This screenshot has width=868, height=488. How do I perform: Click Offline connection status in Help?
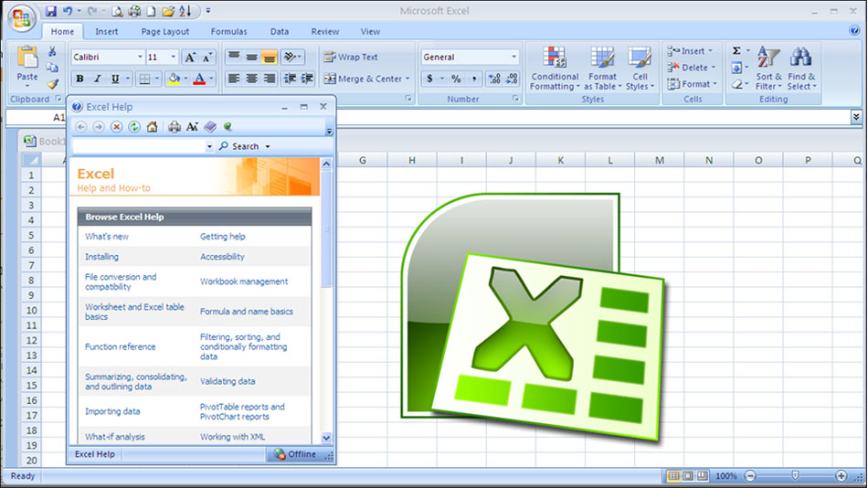coord(294,454)
